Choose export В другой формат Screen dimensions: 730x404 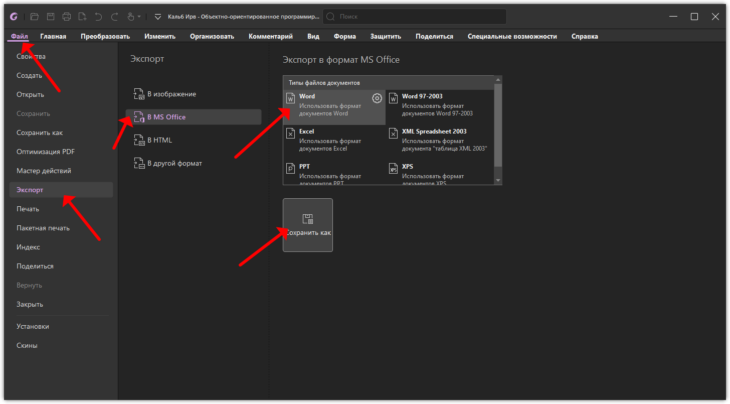point(194,163)
